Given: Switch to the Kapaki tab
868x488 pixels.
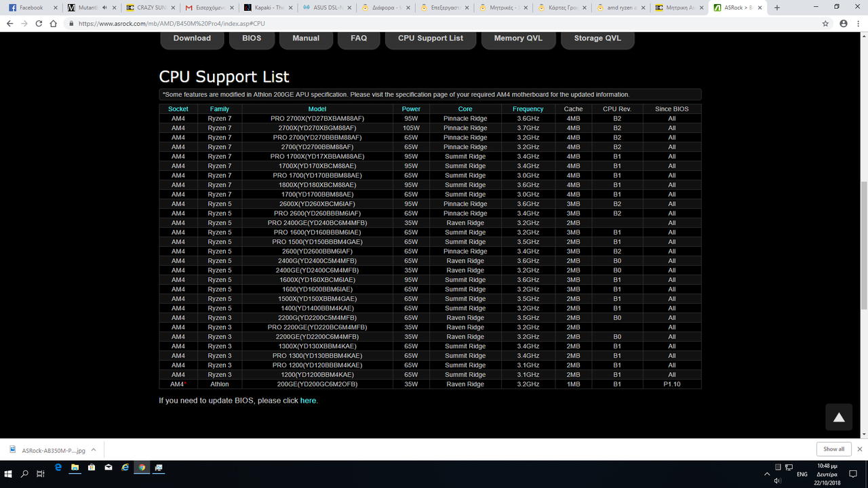Looking at the screenshot, I should 268,7.
